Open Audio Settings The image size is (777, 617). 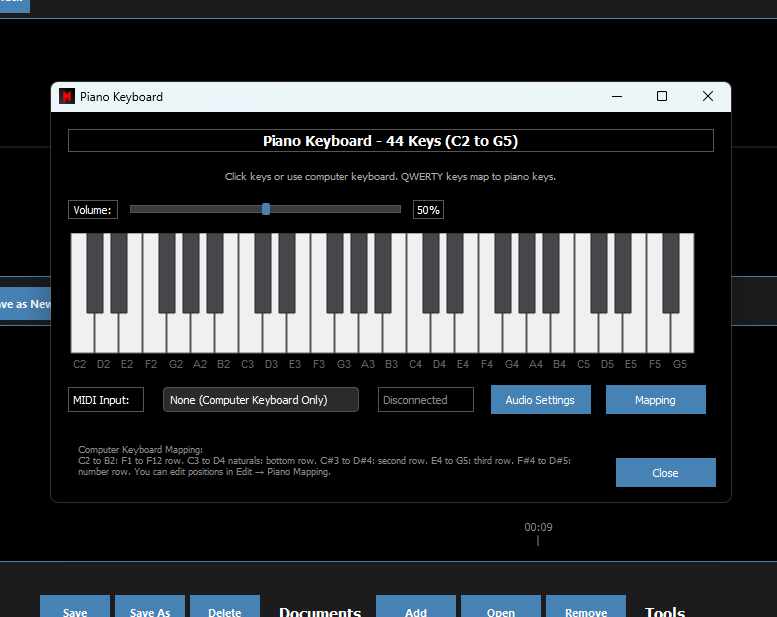point(540,400)
